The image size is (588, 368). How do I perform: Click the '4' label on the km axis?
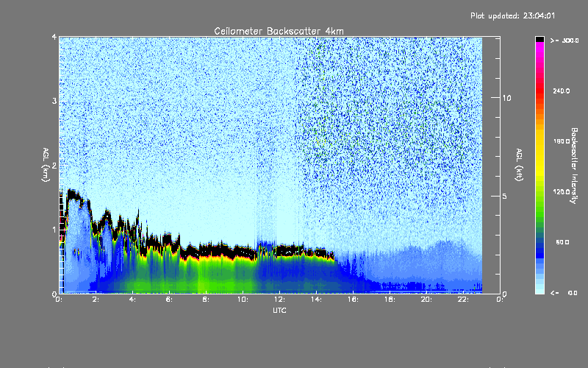(x=54, y=37)
